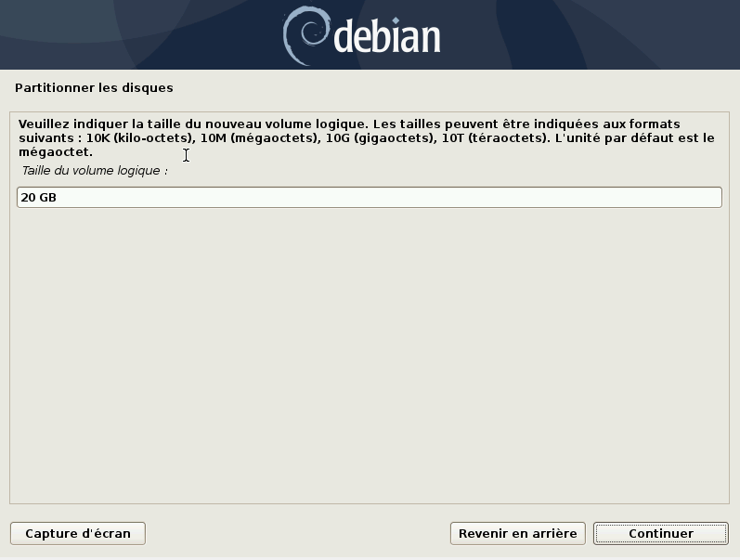Focus the logical volume size field
Screen dimensions: 740x560
tap(370, 198)
